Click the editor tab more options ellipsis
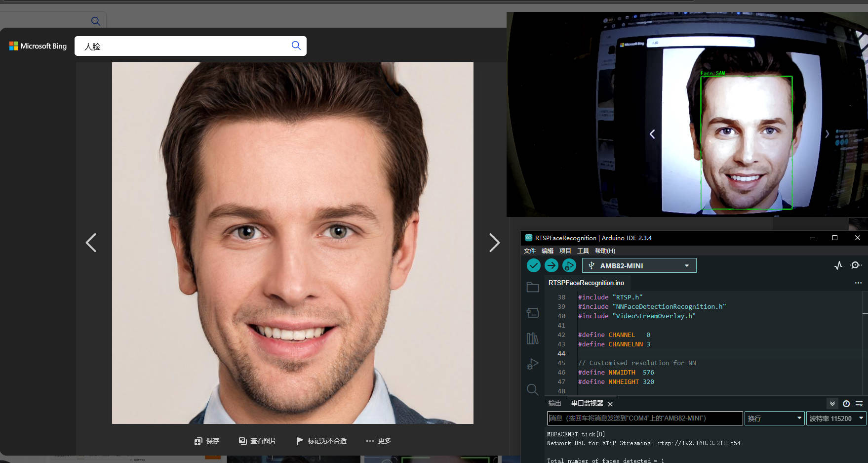Screen dimensions: 868x463 pyautogui.click(x=858, y=283)
